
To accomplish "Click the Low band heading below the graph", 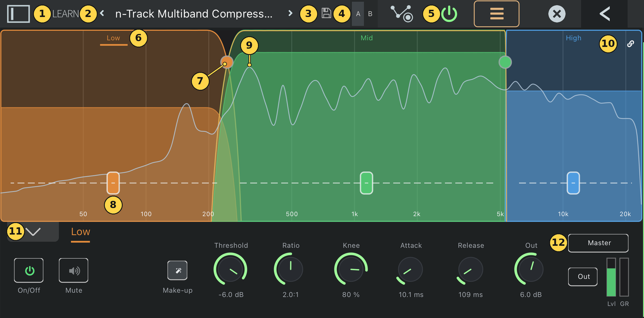I will 80,232.
